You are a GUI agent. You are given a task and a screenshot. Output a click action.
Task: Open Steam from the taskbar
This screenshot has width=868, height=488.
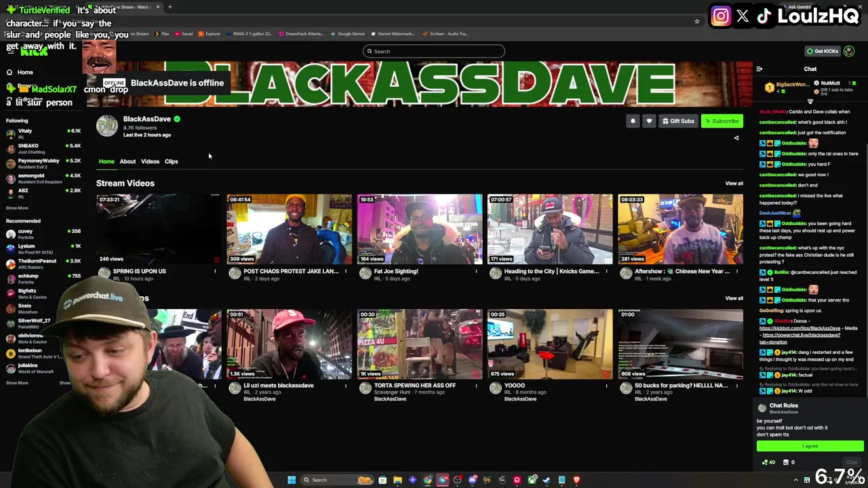547,480
